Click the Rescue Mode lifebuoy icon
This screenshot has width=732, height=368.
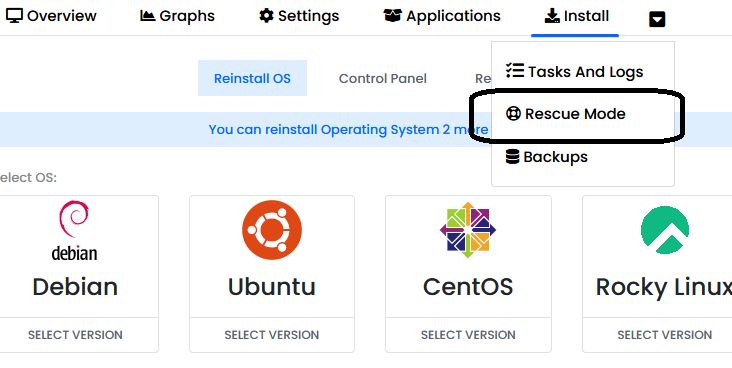tap(513, 113)
